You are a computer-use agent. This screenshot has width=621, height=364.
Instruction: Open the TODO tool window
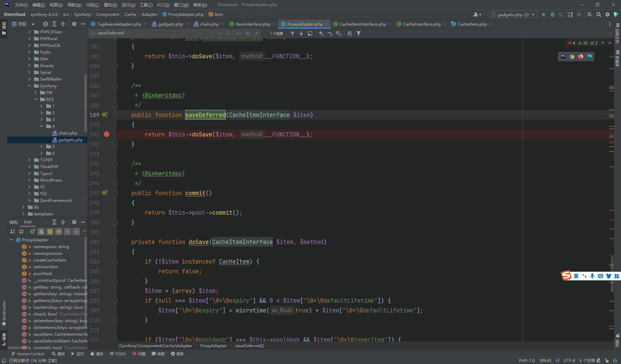pos(118,354)
